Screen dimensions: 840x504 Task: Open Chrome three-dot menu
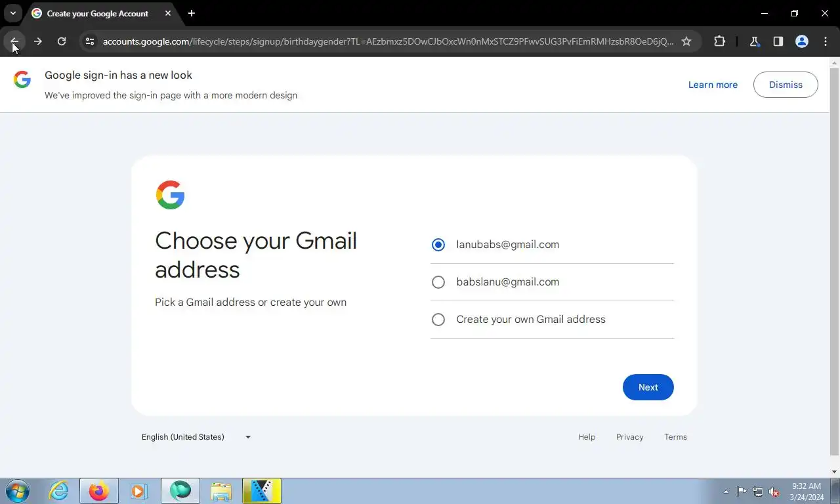(x=826, y=41)
